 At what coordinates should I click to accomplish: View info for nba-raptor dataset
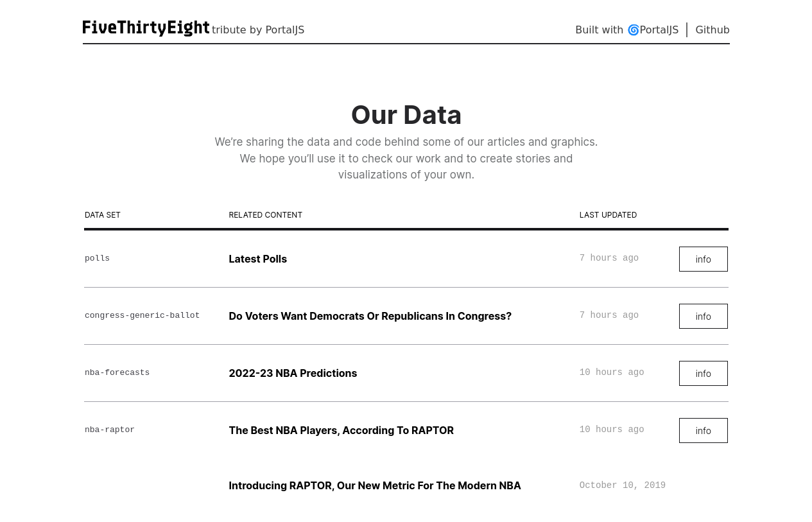[703, 431]
